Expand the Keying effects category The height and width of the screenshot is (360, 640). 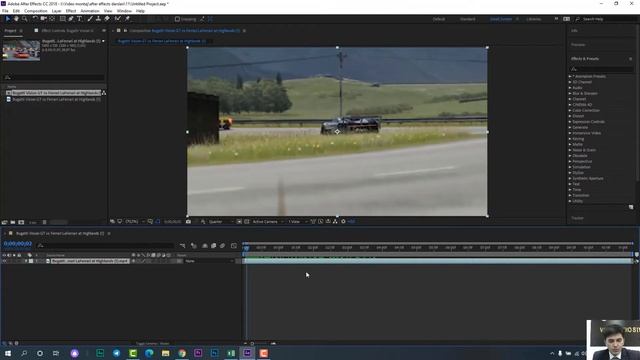point(570,139)
